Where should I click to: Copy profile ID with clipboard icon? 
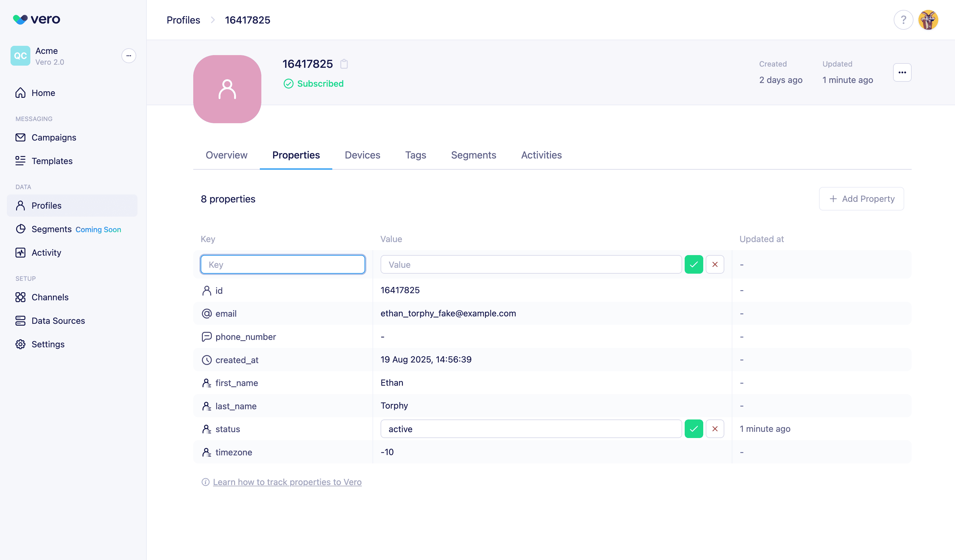pos(344,64)
